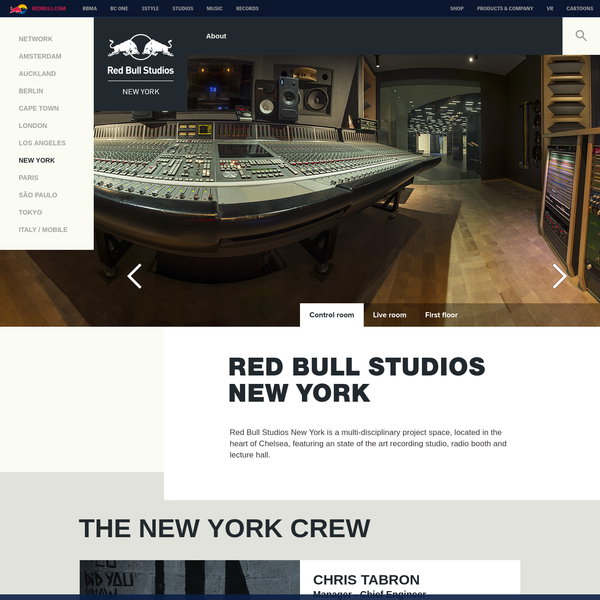This screenshot has height=600, width=600.
Task: Open STUDIOS in top navigation
Action: pyautogui.click(x=183, y=8)
